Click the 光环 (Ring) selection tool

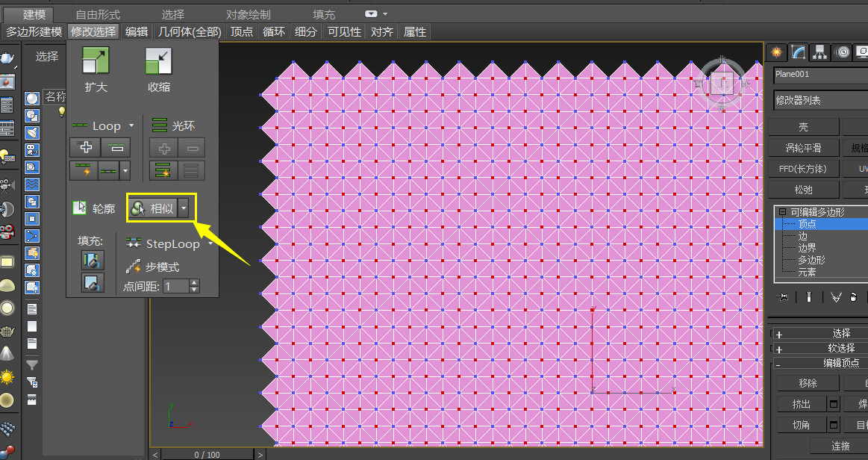tap(173, 125)
